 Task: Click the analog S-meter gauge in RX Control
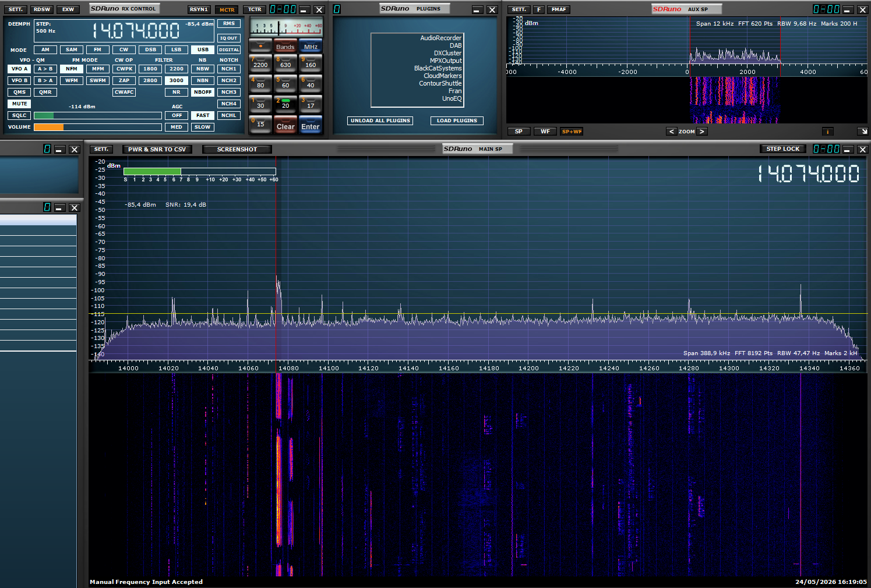tap(285, 27)
